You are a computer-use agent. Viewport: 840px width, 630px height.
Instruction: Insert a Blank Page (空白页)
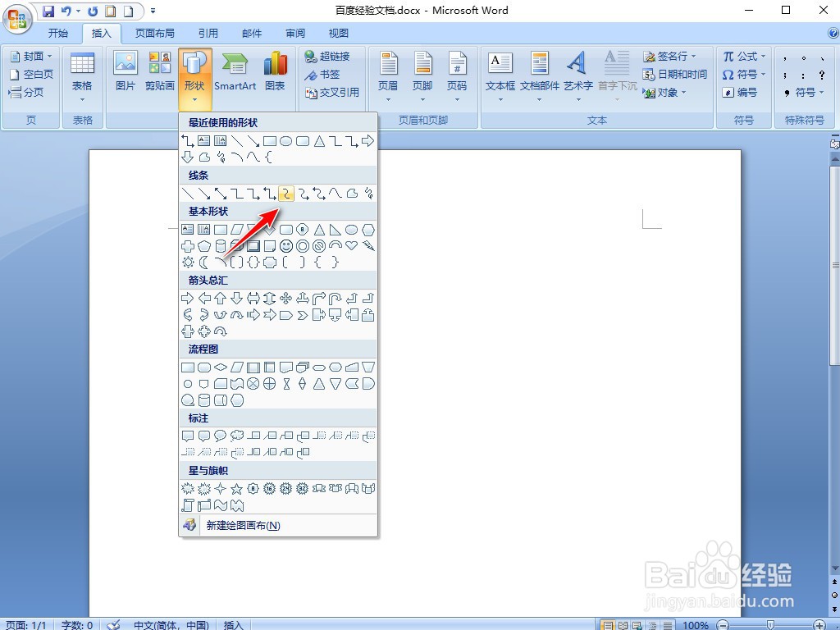click(32, 75)
